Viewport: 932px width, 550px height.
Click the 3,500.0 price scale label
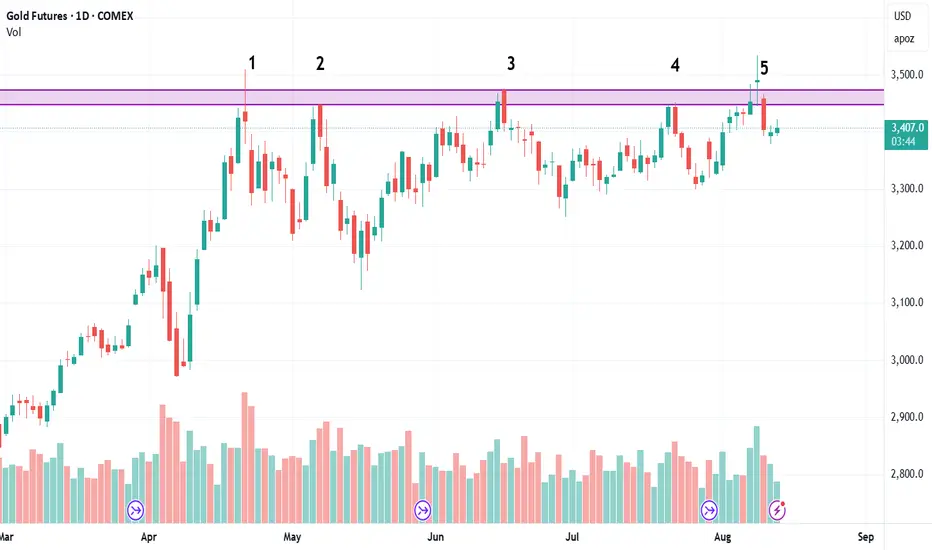coord(907,74)
